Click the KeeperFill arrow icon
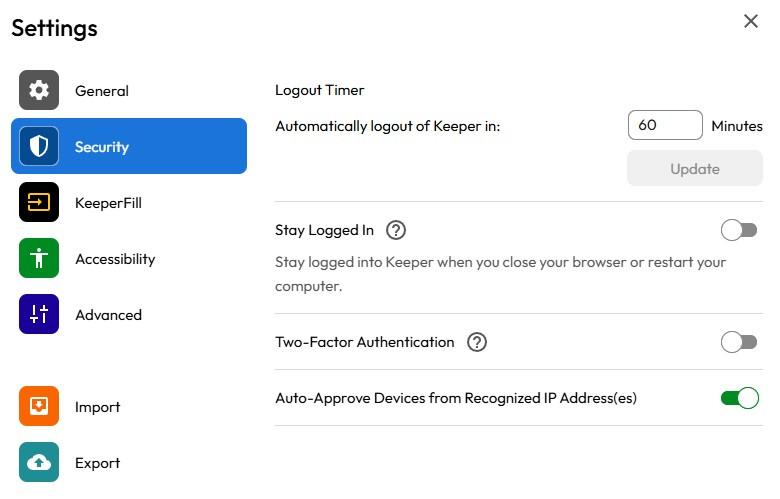Screen dimensions: 780x499 pyautogui.click(x=39, y=202)
